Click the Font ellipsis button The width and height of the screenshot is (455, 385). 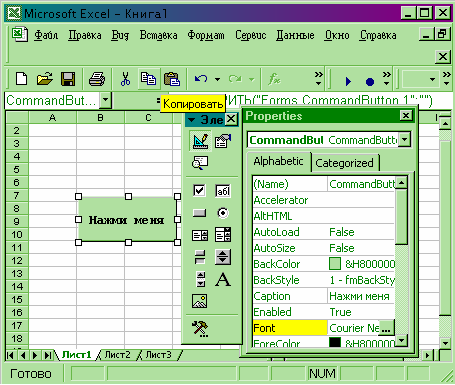386,328
